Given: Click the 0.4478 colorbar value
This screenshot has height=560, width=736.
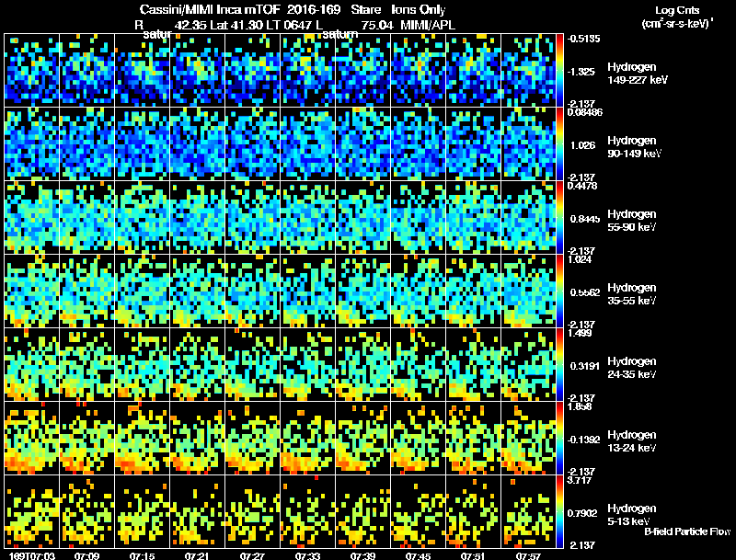Looking at the screenshot, I should 582,186.
